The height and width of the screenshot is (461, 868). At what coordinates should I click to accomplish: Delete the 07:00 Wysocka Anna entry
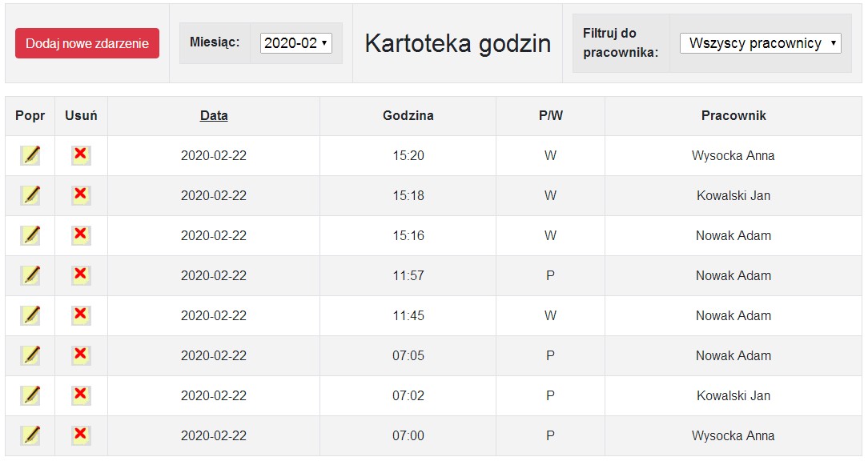(80, 435)
